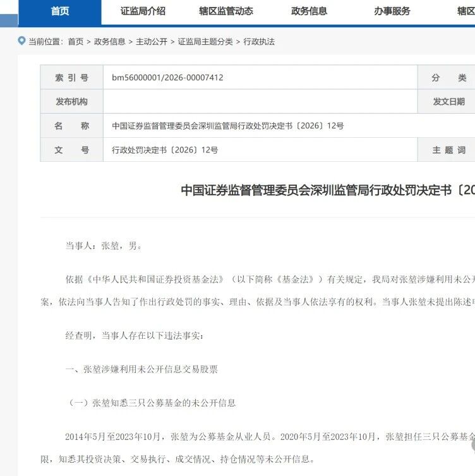Image resolution: width=475 pixels, height=476 pixels.
Task: Open the 办事服务 menu item
Action: point(392,11)
